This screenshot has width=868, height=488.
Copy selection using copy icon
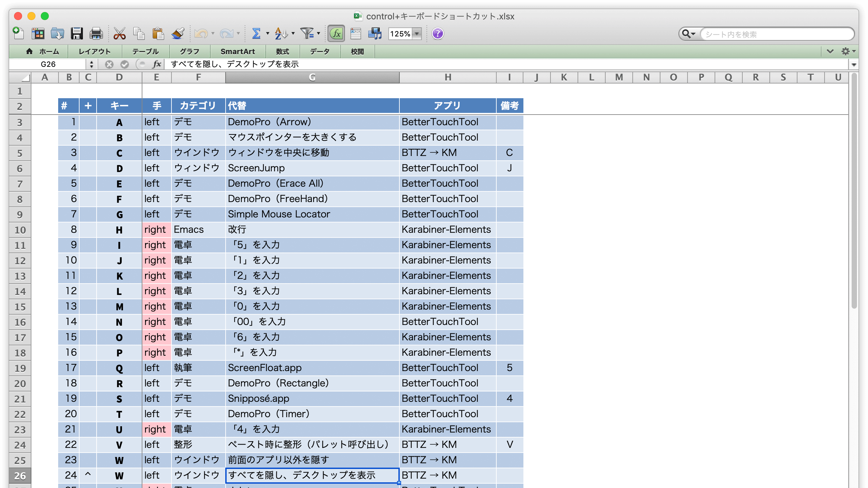[x=139, y=33]
